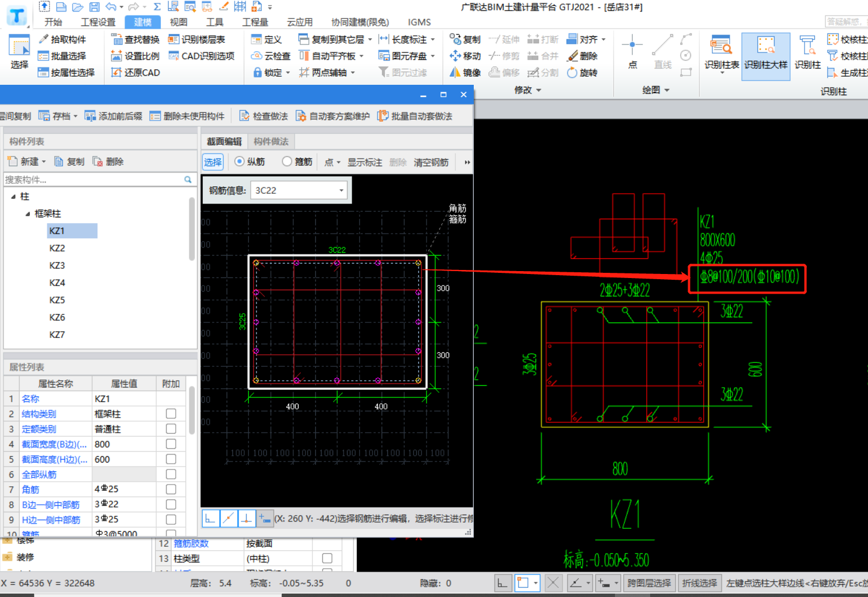Select the 纵筋 radio button
The width and height of the screenshot is (868, 597).
(x=239, y=162)
